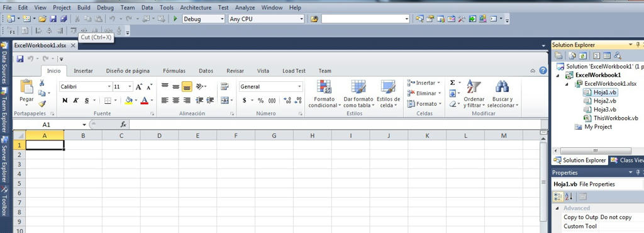
Task: Click the thousands separator 000 icon
Action: [x=272, y=100]
